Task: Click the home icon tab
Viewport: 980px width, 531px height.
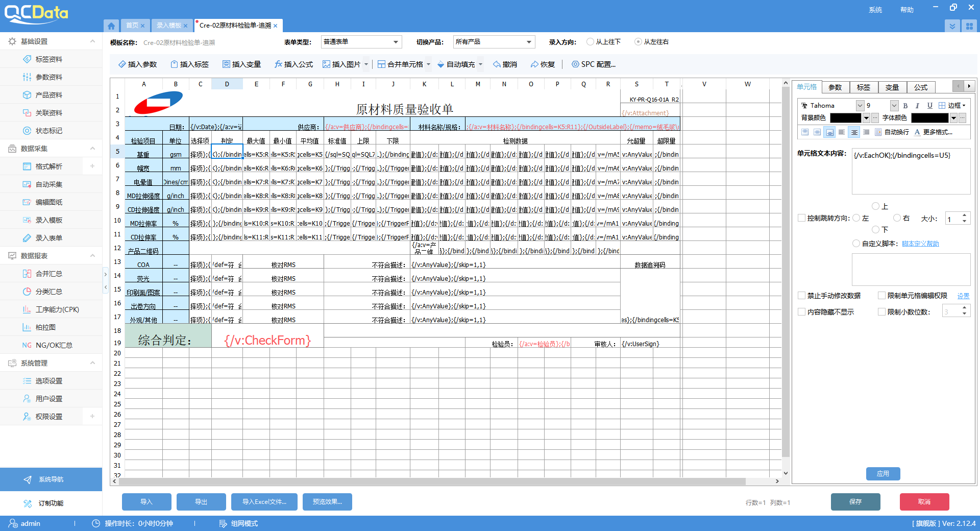Action: tap(111, 26)
